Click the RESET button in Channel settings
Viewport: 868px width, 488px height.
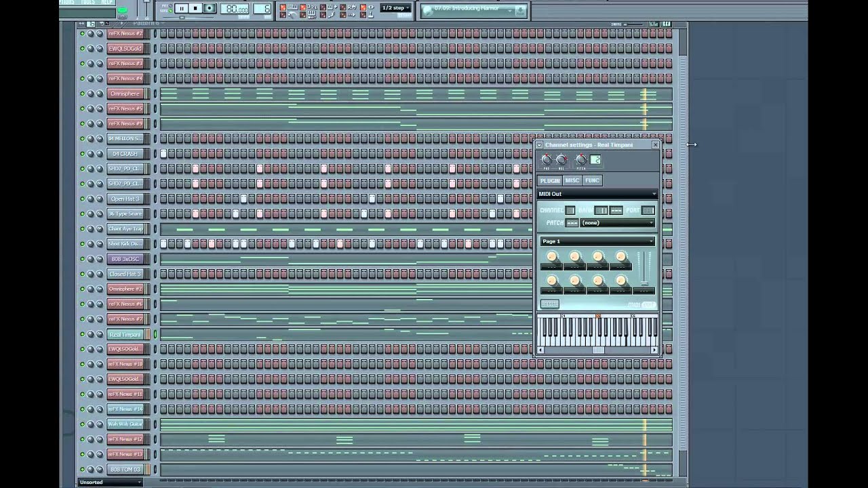click(x=549, y=304)
